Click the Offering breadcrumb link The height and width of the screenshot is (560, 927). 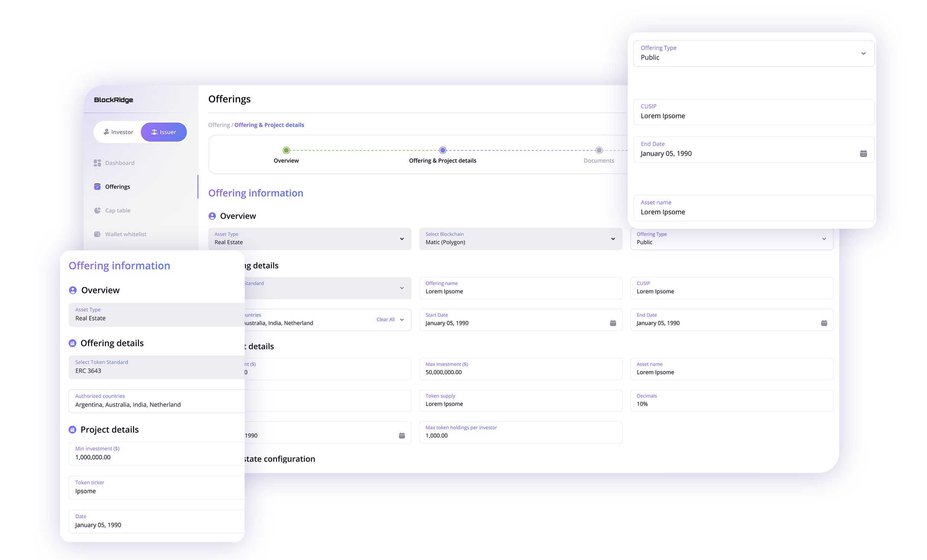pyautogui.click(x=219, y=125)
